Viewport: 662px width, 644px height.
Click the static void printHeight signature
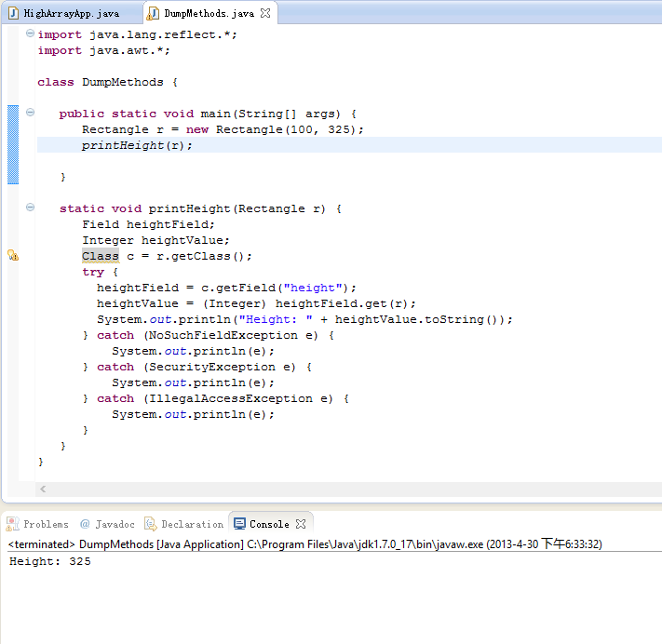tap(200, 208)
